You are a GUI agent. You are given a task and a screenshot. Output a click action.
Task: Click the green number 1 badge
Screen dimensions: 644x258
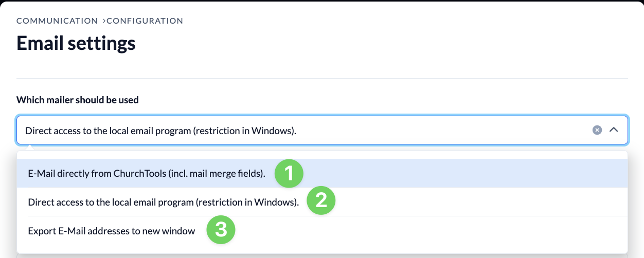[289, 173]
